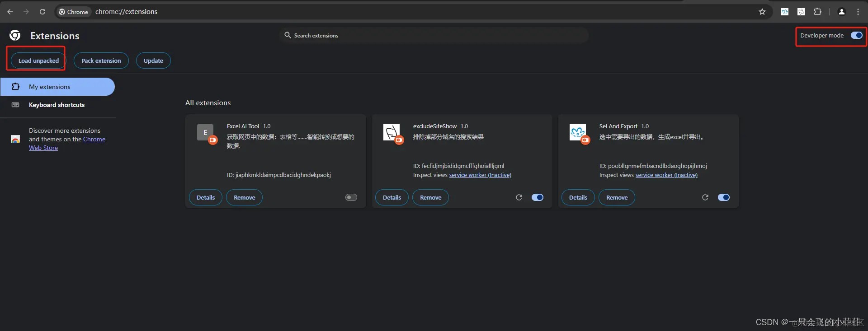Select My extensions in sidebar
Image resolution: width=868 pixels, height=331 pixels.
pos(57,87)
